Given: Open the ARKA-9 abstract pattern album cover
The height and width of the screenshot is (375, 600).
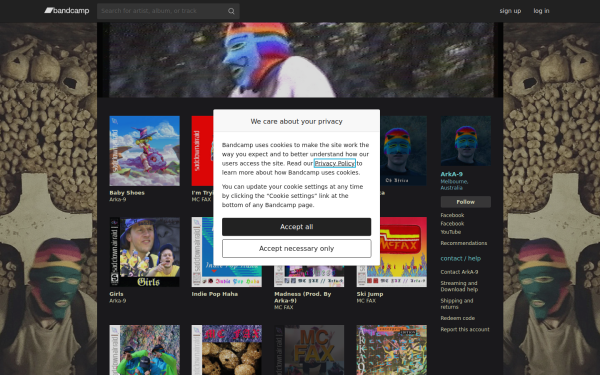Looking at the screenshot, I should click(x=392, y=350).
